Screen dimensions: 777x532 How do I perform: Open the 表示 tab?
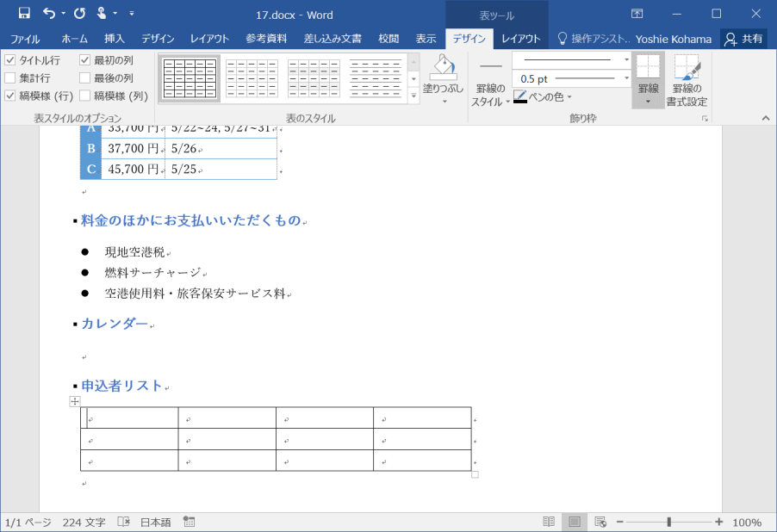click(426, 39)
